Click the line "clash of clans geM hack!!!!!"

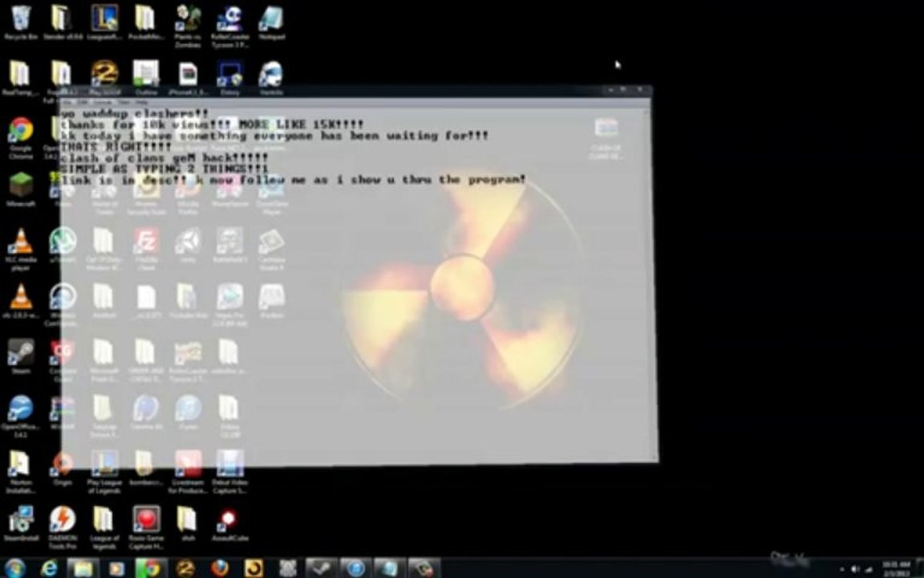tap(164, 157)
